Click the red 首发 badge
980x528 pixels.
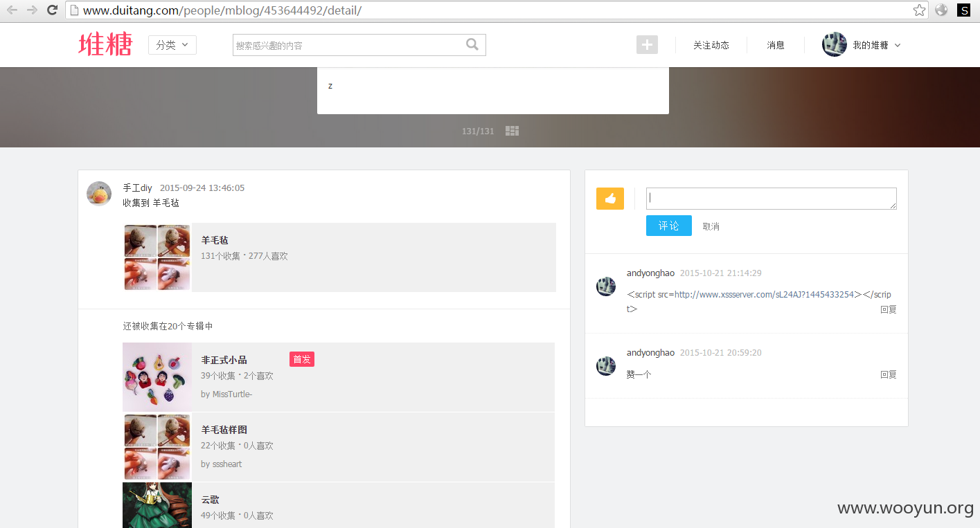(x=302, y=359)
